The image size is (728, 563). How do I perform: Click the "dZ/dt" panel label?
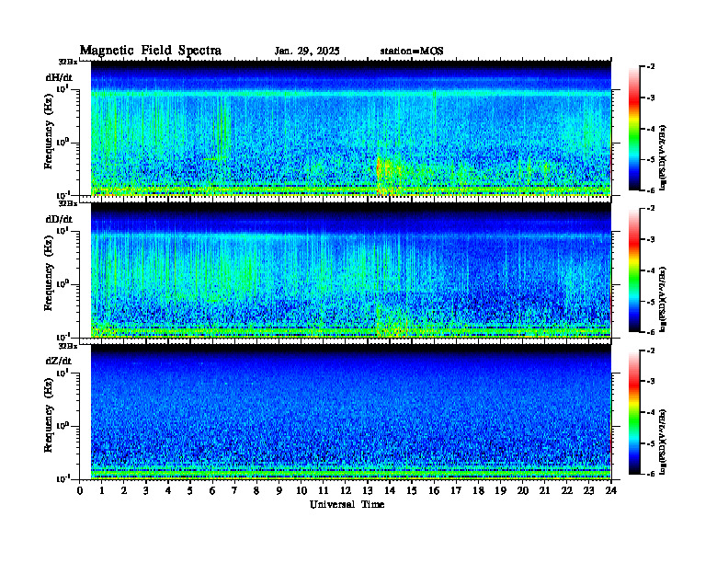59,361
